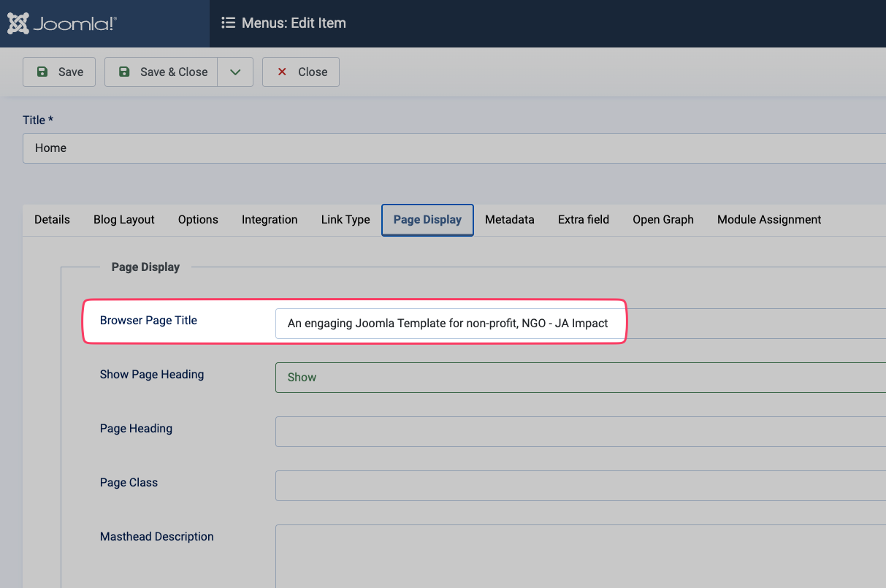Open the Blog Layout tab
Viewport: 886px width, 588px height.
(x=124, y=220)
